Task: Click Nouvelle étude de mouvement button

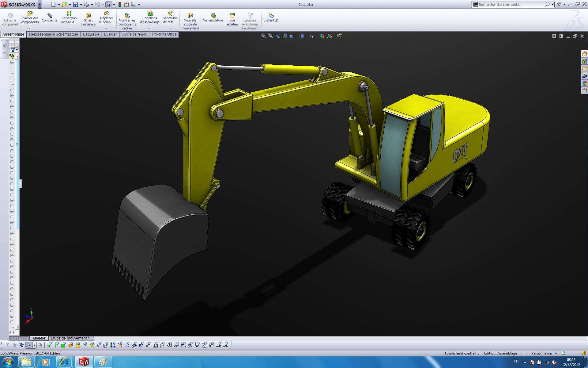Action: [190, 21]
